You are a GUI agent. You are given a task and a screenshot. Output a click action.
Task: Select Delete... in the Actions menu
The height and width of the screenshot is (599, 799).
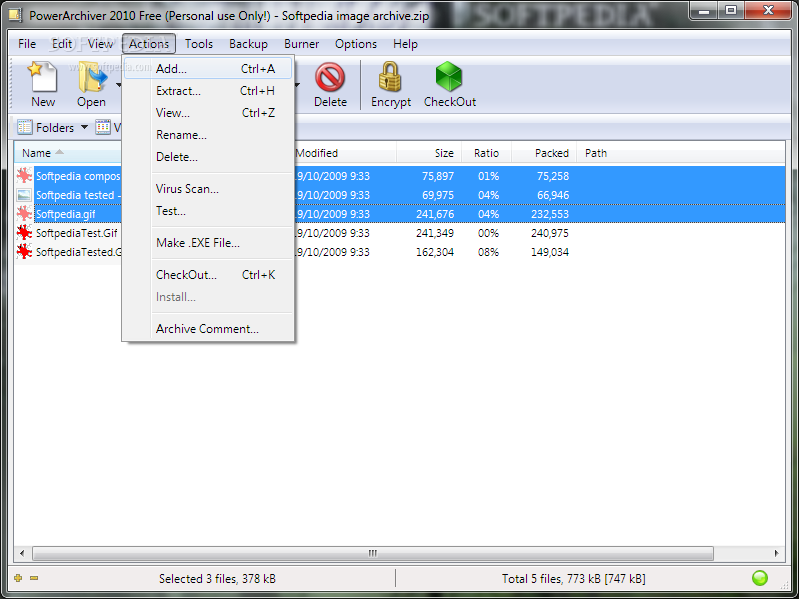point(208,157)
